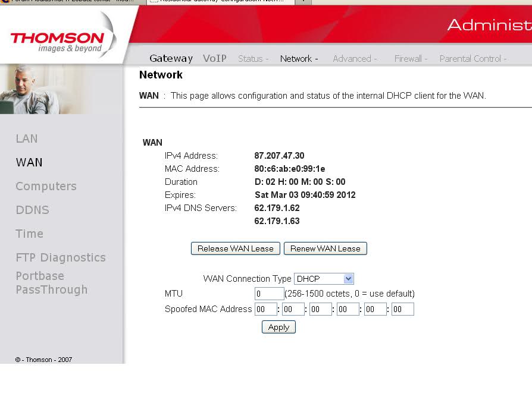Viewport: 532px width, 403px height.
Task: Click Renew WAN Lease
Action: point(325,248)
